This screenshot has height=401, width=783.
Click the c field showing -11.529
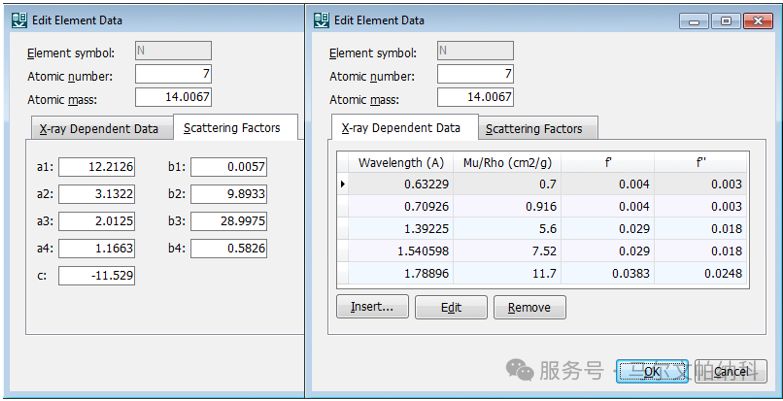point(96,275)
